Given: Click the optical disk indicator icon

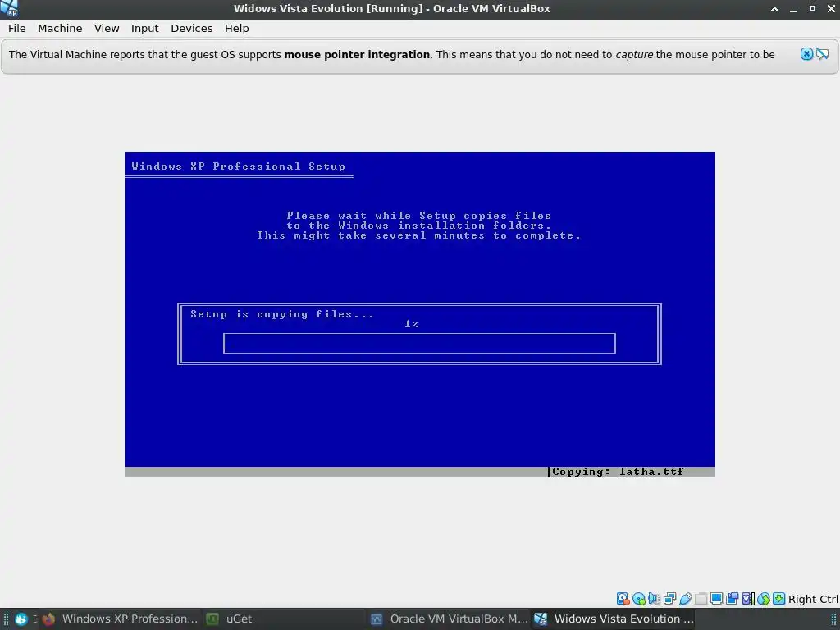Looking at the screenshot, I should pyautogui.click(x=638, y=598).
